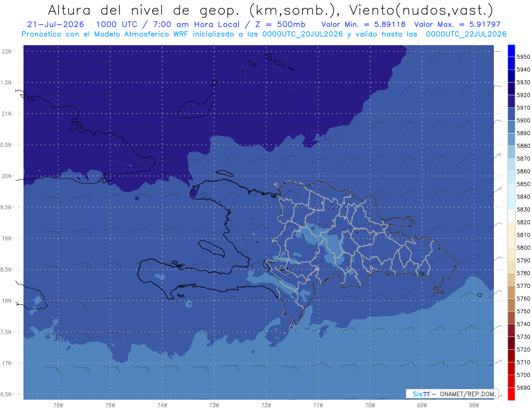Click the 72W longitude label

click(266, 405)
